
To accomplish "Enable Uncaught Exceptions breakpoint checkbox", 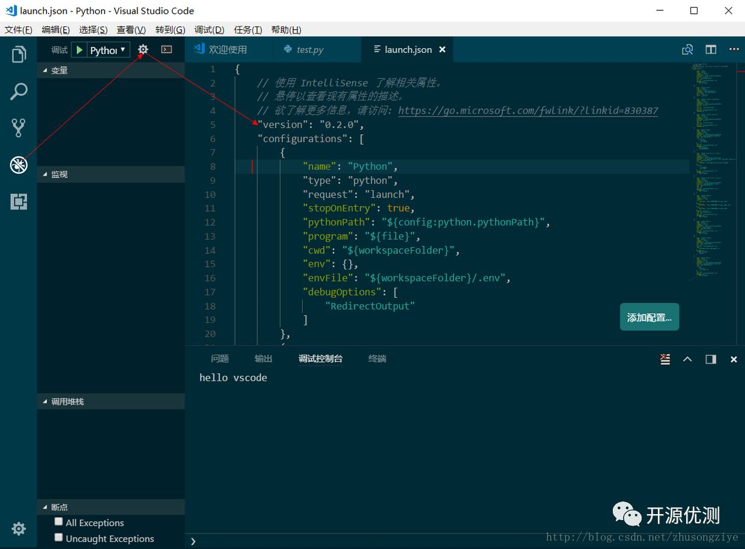I will point(58,537).
